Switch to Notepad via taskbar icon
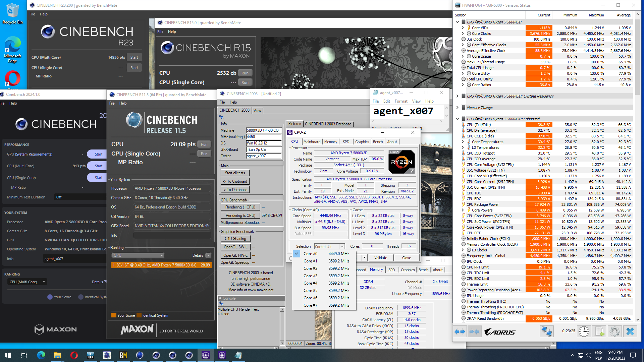The image size is (644, 362). tap(238, 355)
